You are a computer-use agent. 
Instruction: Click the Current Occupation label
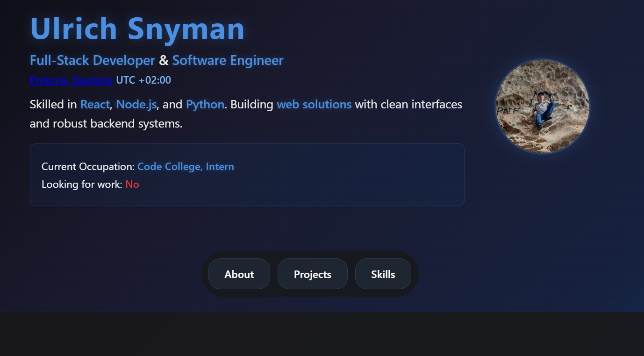(x=88, y=166)
